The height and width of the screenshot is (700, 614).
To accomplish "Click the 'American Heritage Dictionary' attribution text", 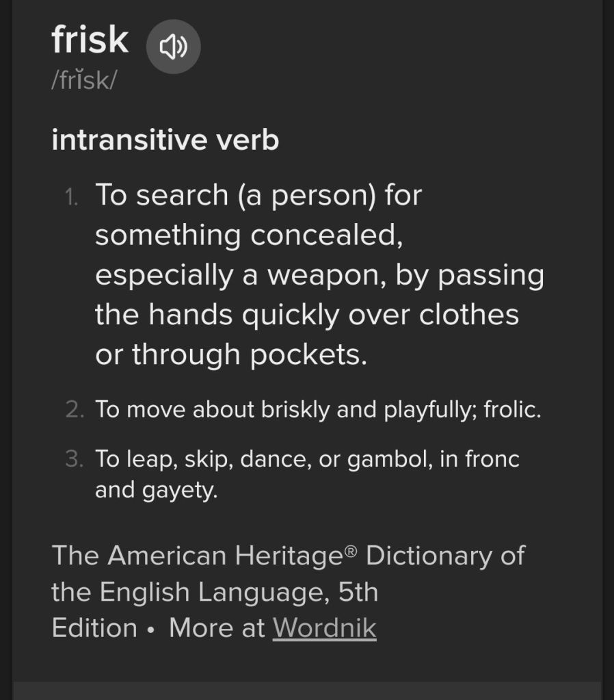I will tap(287, 555).
